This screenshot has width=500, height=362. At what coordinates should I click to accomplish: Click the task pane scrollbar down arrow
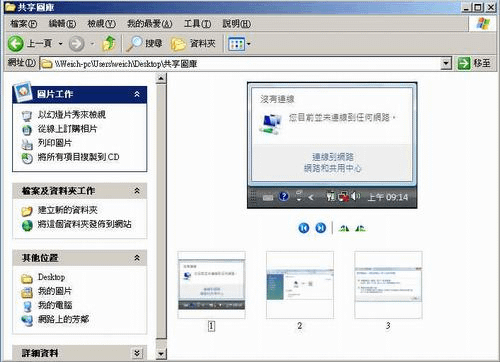pyautogui.click(x=161, y=354)
